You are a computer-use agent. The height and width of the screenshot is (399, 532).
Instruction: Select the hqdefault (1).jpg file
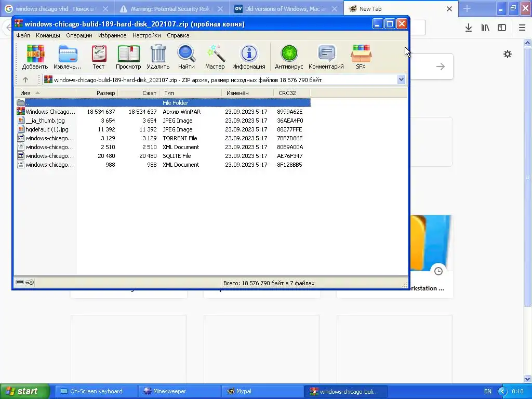click(163, 129)
